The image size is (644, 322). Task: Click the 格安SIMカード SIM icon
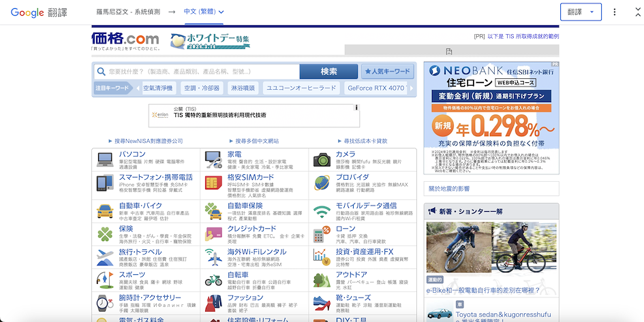pyautogui.click(x=213, y=183)
